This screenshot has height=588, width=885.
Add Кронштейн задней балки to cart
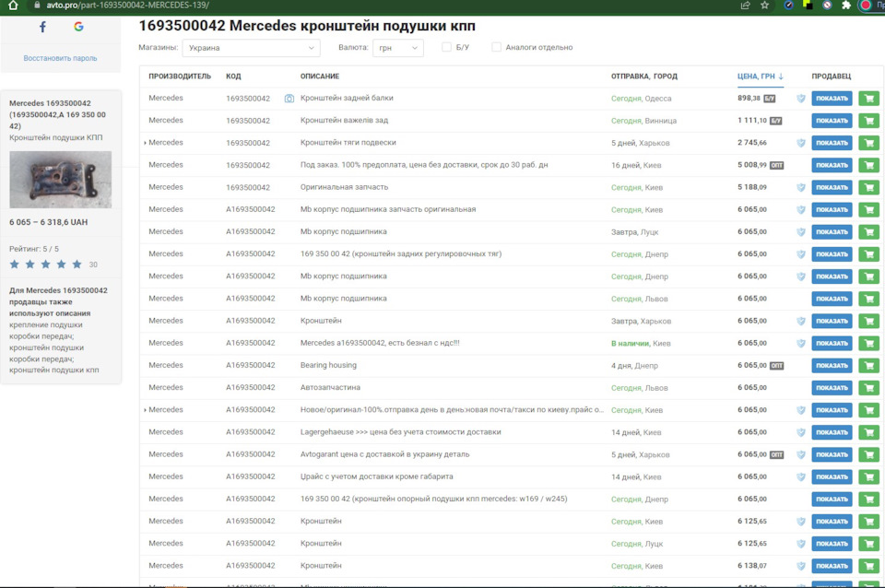point(868,99)
